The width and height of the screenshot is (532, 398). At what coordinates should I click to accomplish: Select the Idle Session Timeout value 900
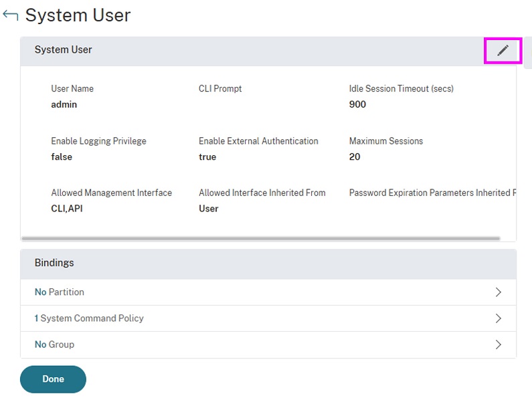(357, 104)
